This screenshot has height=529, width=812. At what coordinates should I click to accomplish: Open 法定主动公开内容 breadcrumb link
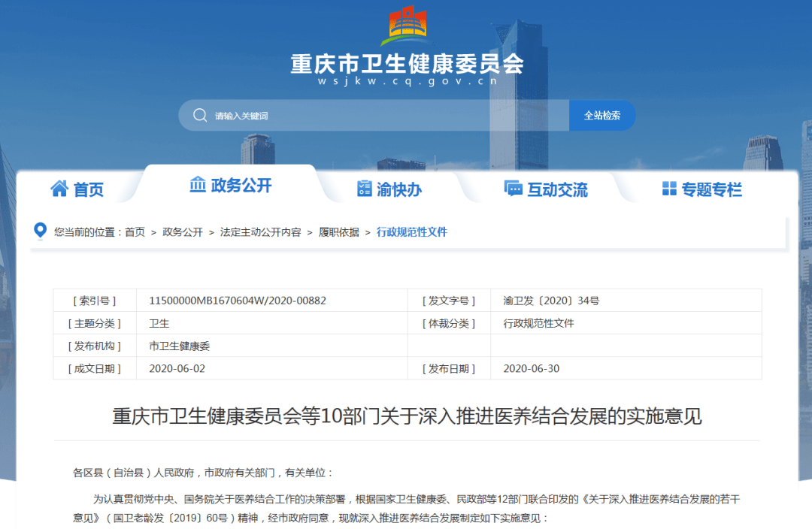click(260, 232)
